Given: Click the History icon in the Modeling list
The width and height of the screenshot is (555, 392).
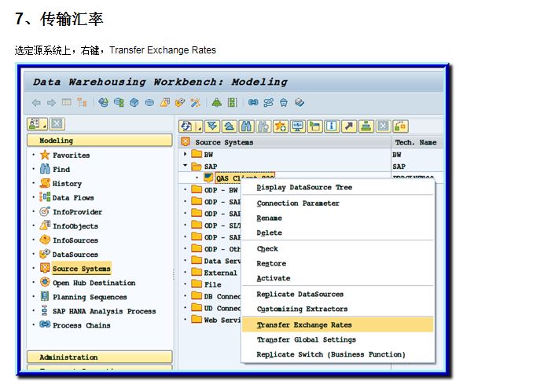Looking at the screenshot, I should 45,183.
